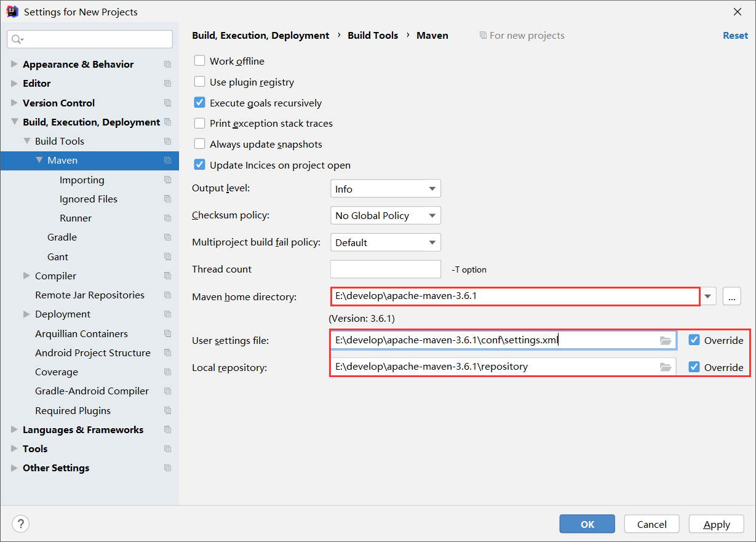Click the copy icon beside Appearance & Behavior
Image resolution: width=756 pixels, height=542 pixels.
(x=167, y=65)
